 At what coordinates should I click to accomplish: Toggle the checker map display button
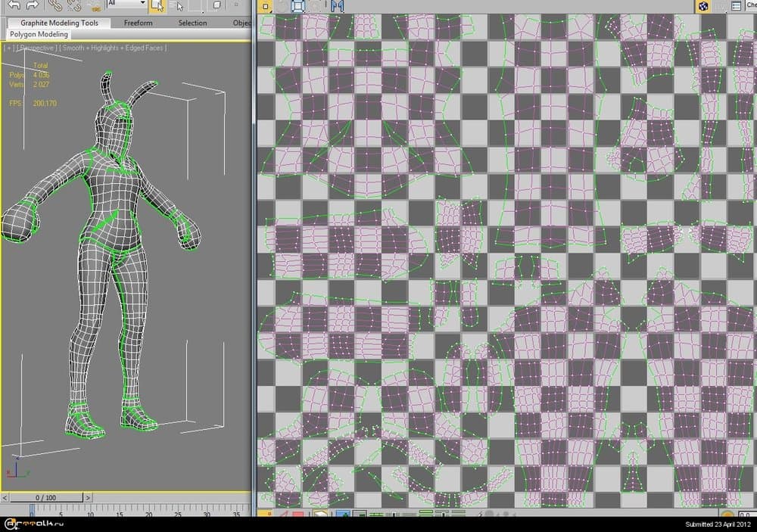click(x=703, y=6)
